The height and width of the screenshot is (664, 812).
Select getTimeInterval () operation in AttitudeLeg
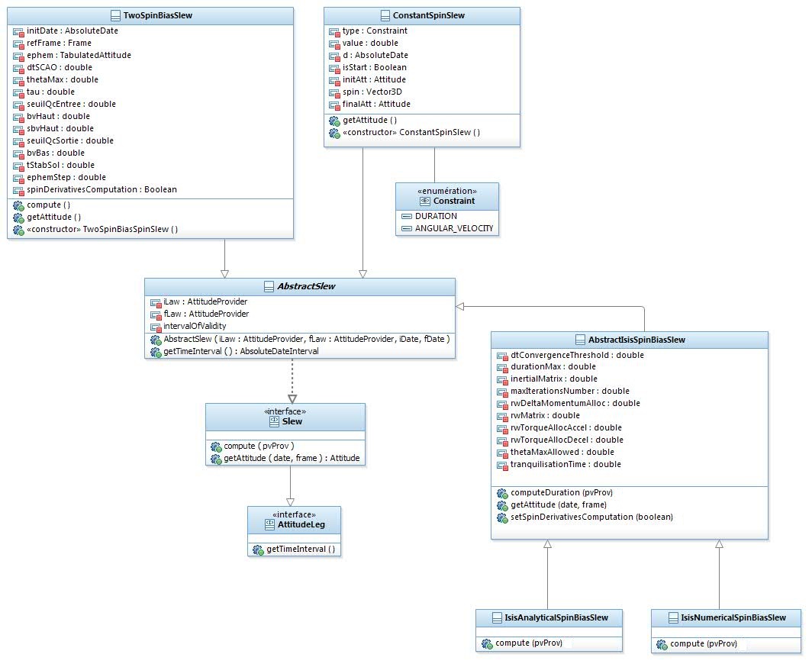click(x=301, y=550)
